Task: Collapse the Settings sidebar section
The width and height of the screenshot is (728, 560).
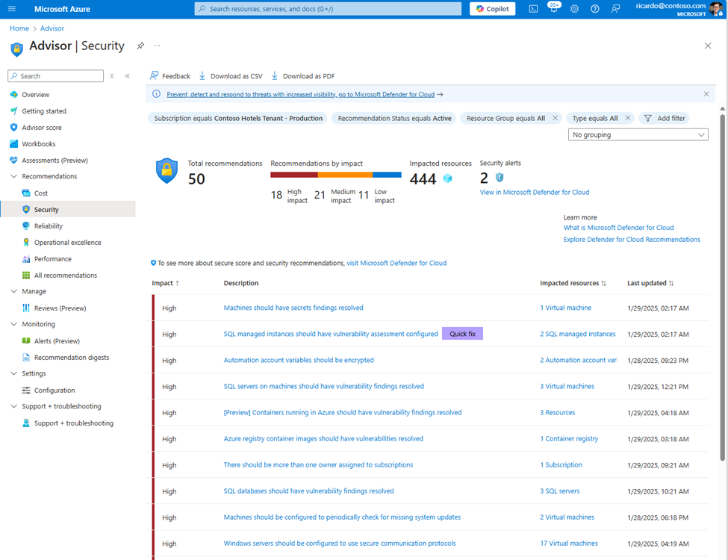Action: (x=13, y=373)
